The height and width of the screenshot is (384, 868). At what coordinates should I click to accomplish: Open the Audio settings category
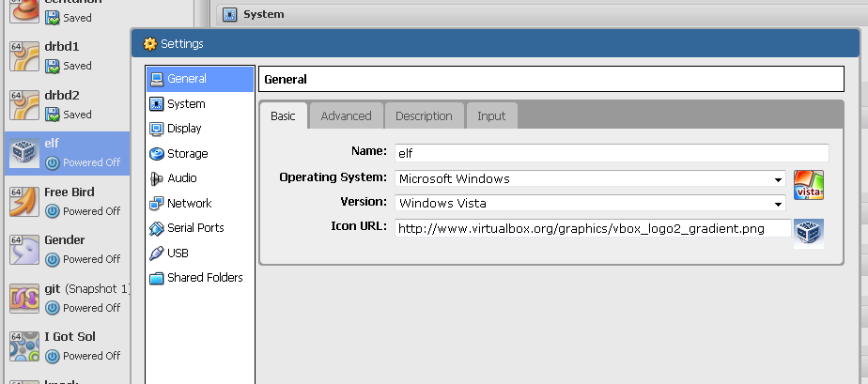click(x=200, y=178)
